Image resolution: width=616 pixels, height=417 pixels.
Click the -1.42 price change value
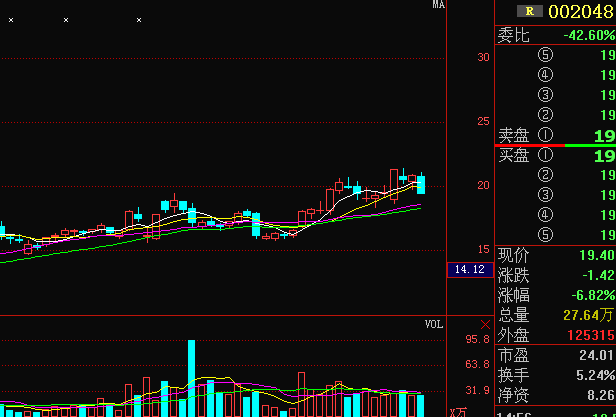pyautogui.click(x=599, y=275)
